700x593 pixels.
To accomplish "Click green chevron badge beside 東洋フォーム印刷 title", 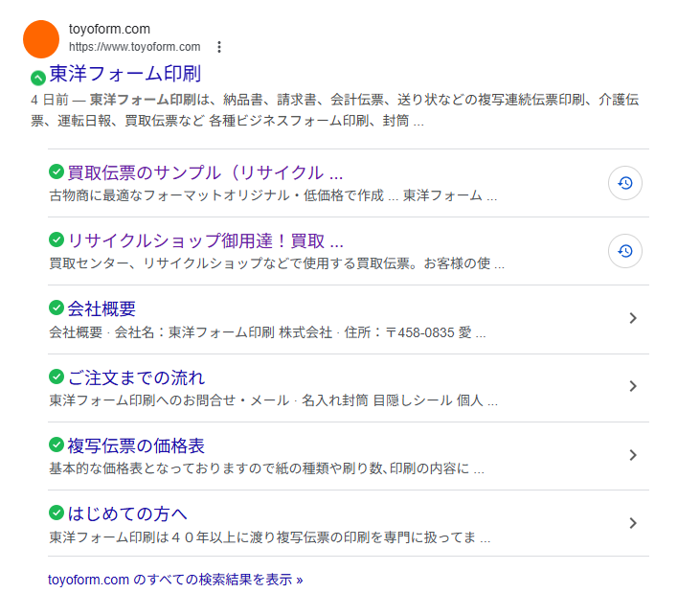I will (x=37, y=78).
